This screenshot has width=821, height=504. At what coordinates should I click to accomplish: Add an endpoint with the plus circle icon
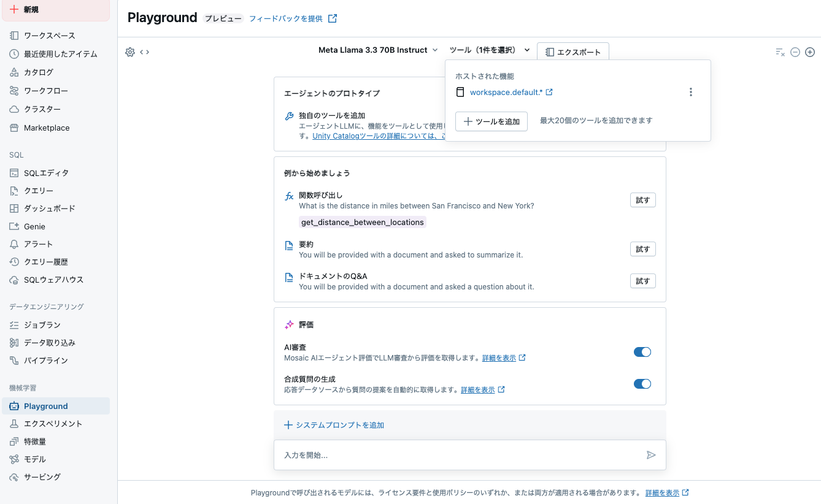pos(810,52)
